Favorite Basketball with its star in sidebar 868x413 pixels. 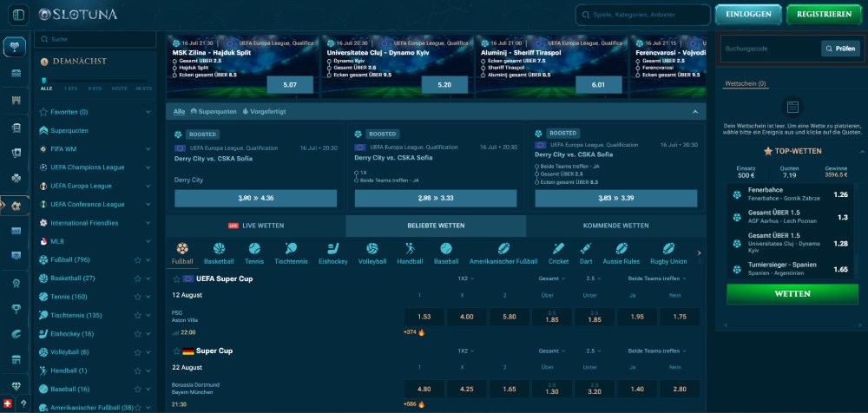click(x=137, y=279)
